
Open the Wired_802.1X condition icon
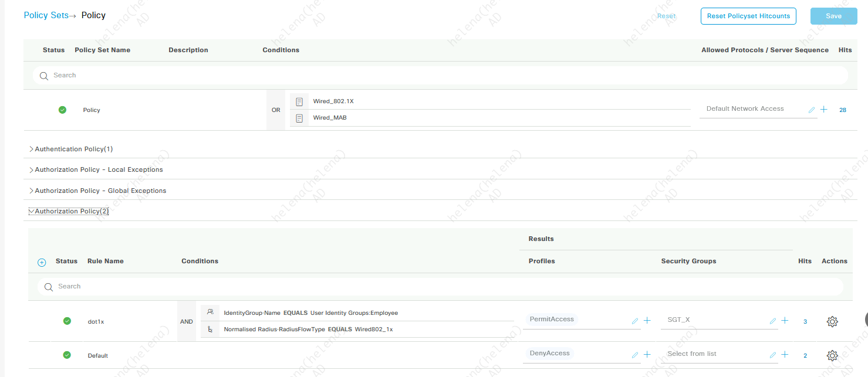pyautogui.click(x=299, y=101)
